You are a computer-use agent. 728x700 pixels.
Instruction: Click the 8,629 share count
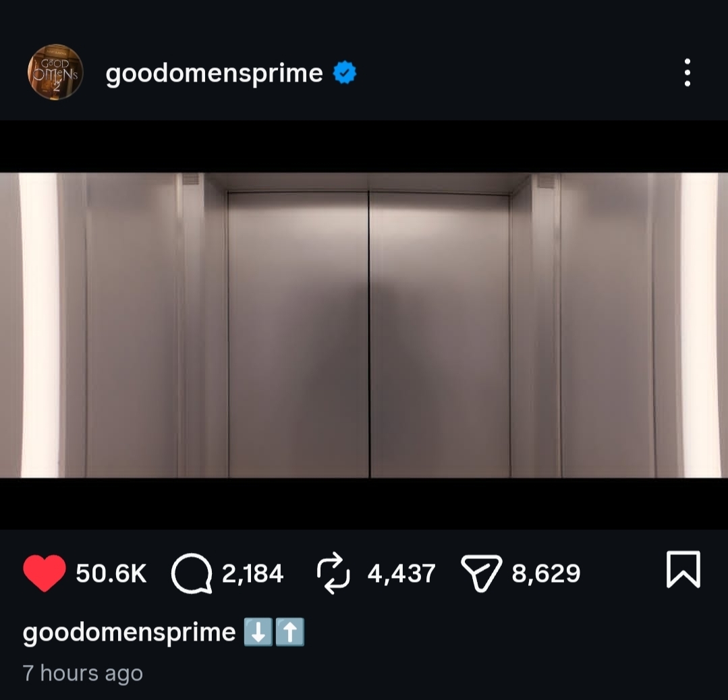tap(546, 573)
